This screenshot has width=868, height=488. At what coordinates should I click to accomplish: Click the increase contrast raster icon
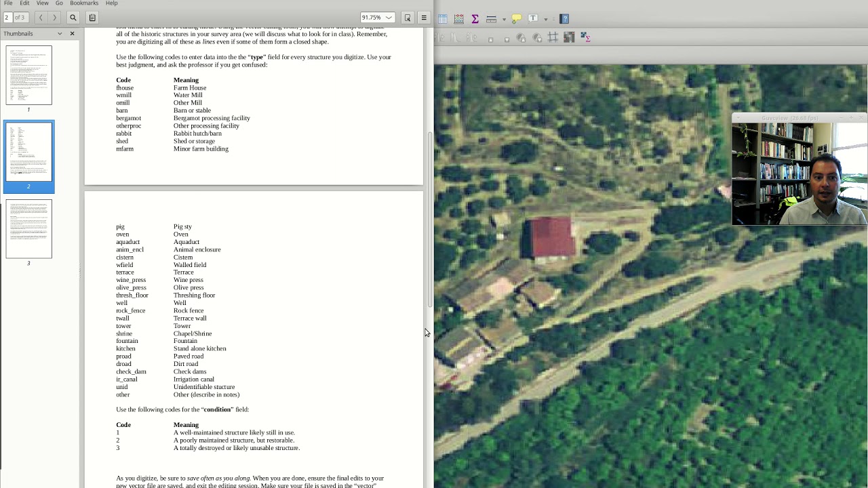(x=521, y=37)
